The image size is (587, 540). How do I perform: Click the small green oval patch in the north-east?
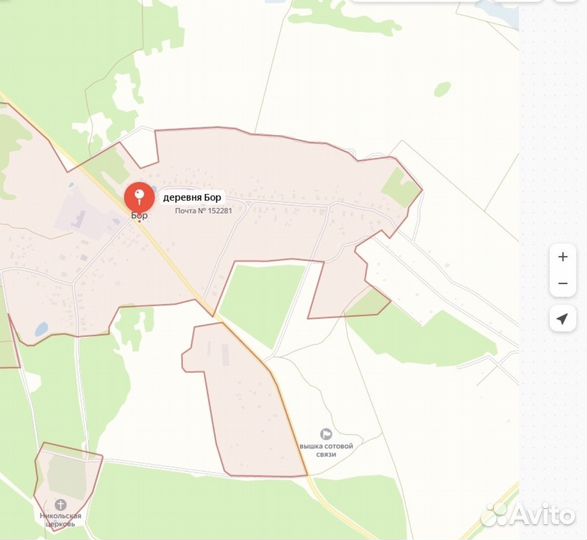tap(442, 89)
